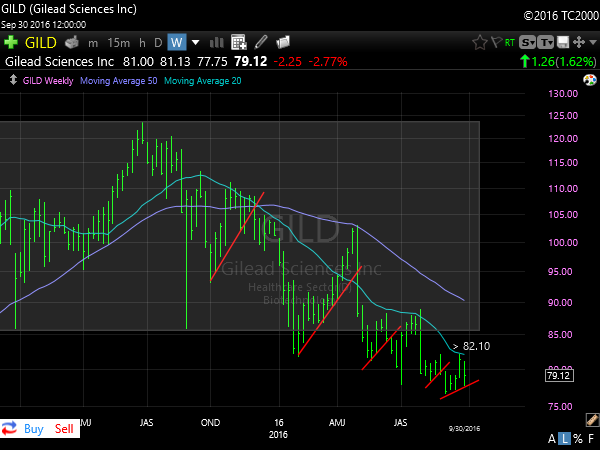Click the ruler pencil icon at bottom right
The width and height of the screenshot is (600, 450).
[x=592, y=420]
